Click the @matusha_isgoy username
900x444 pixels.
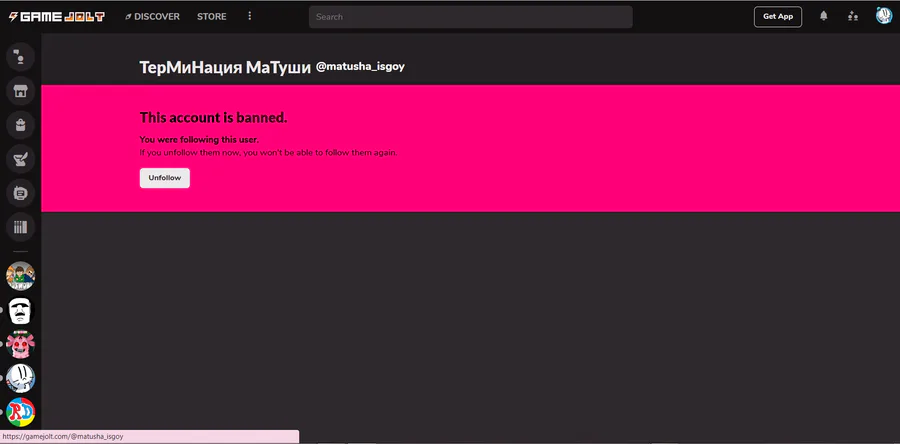(x=360, y=67)
